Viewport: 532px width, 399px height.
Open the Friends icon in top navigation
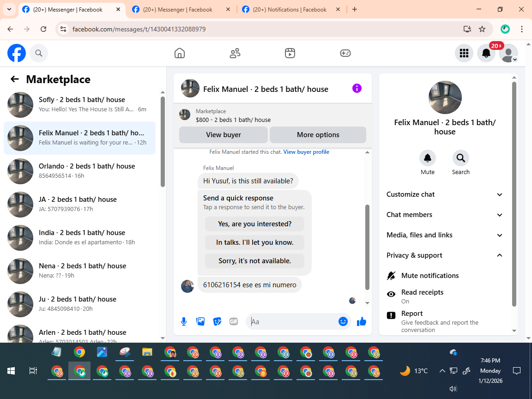coord(235,53)
